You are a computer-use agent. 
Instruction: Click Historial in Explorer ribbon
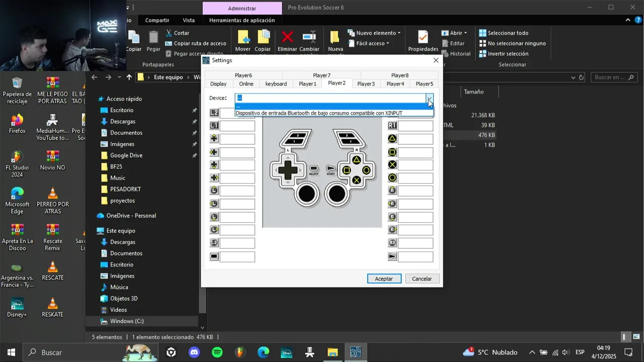click(456, 54)
